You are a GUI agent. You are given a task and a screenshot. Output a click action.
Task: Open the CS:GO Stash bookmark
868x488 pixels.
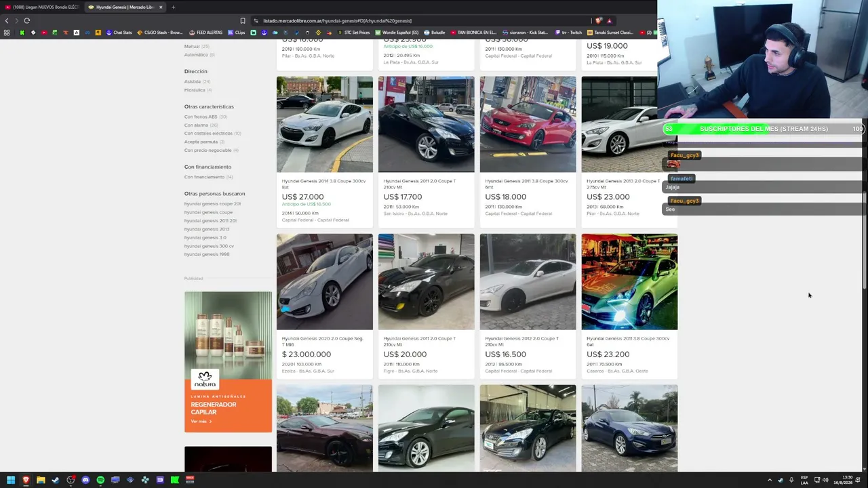pyautogui.click(x=160, y=33)
